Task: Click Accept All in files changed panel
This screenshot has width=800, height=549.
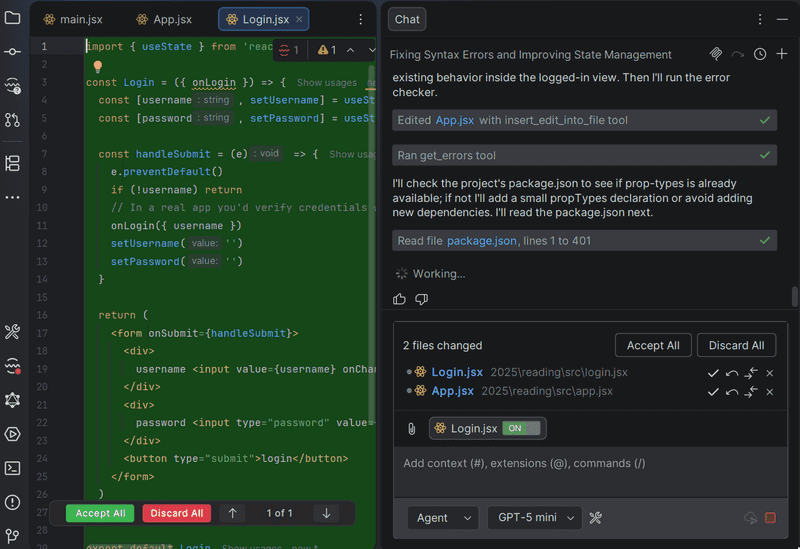Action: (x=653, y=345)
